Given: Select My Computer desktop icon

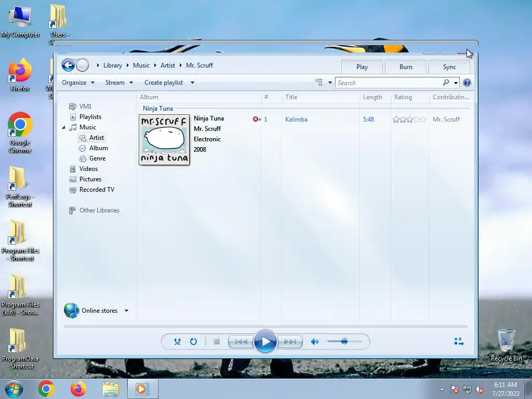Looking at the screenshot, I should (x=20, y=21).
